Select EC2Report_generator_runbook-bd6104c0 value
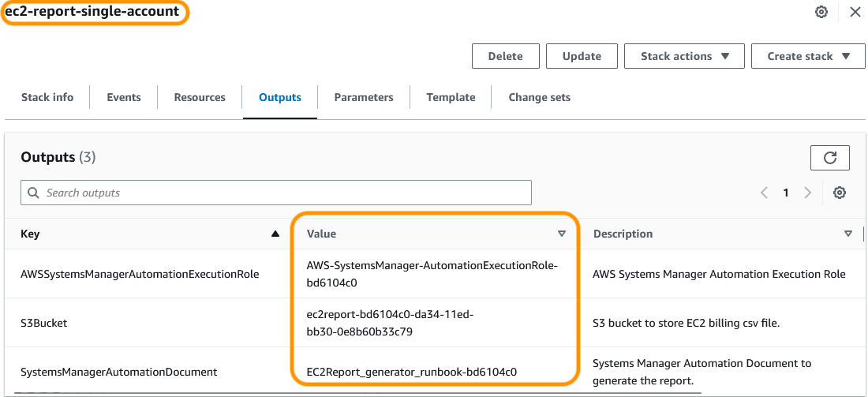868x397 pixels. click(411, 372)
